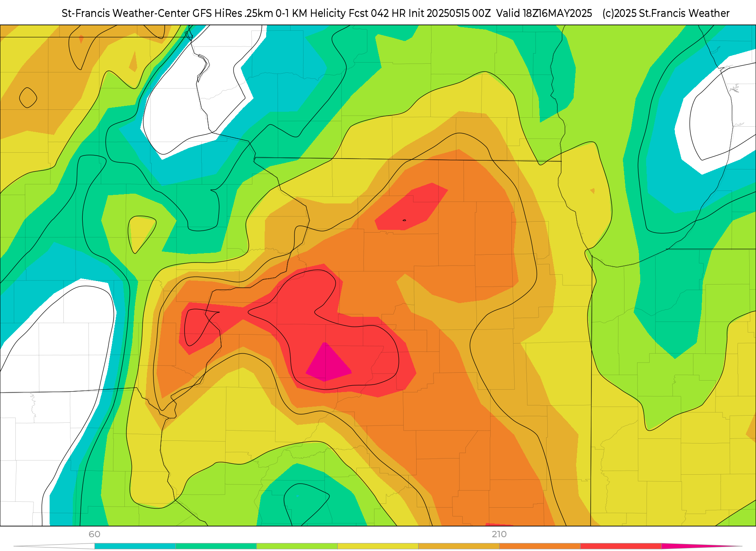Click the "60" legend label
Viewport: 756px width, 551px height.
pyautogui.click(x=94, y=534)
